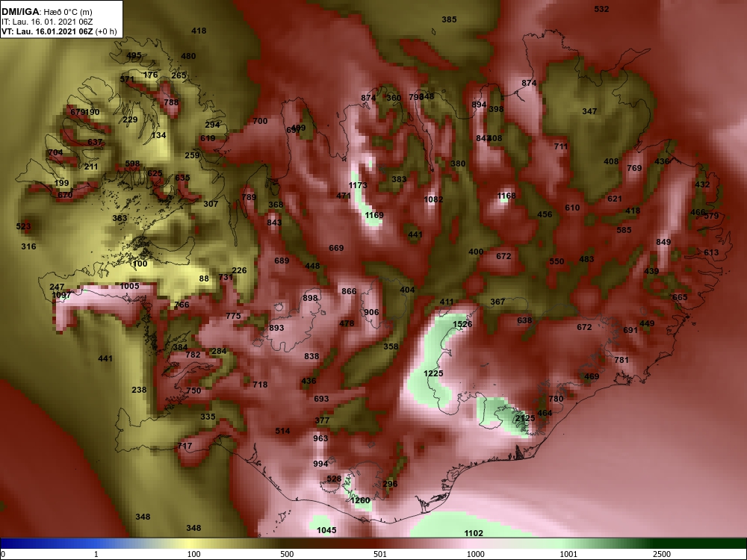This screenshot has width=747, height=560.
Task: Click the map value '1260'
Action: tap(360, 500)
